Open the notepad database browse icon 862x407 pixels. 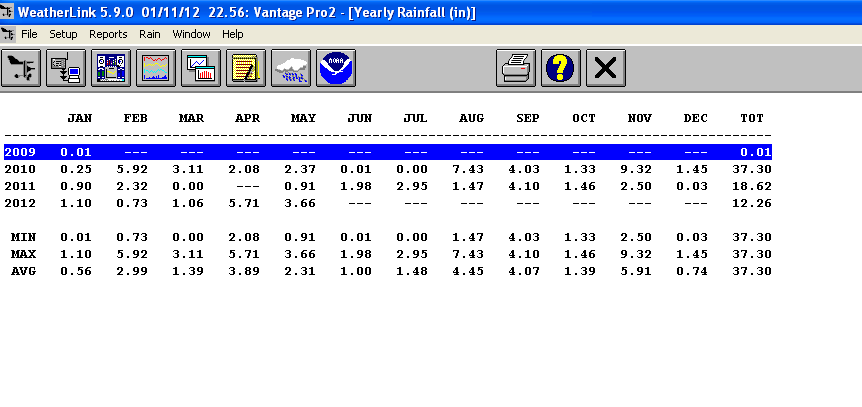pos(246,68)
